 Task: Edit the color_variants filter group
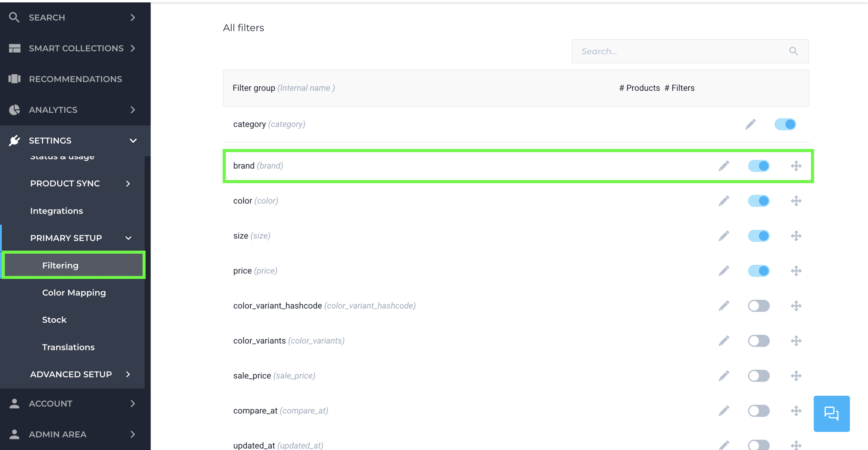tap(724, 341)
